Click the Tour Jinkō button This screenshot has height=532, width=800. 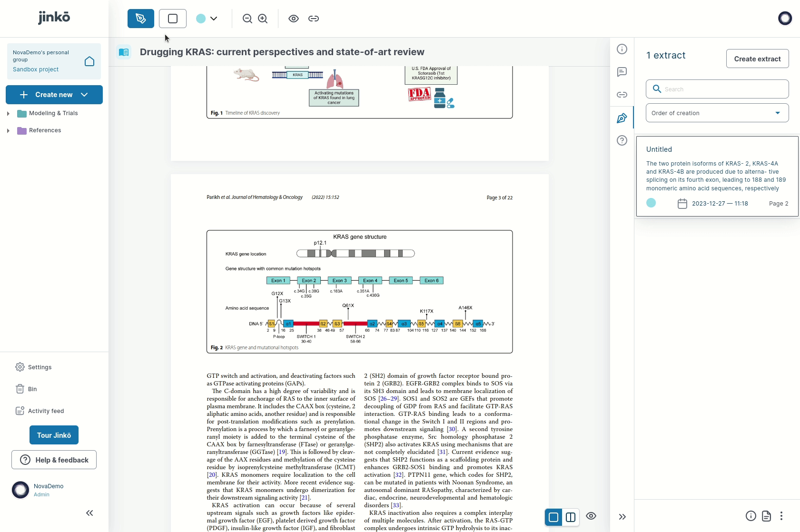click(x=54, y=435)
